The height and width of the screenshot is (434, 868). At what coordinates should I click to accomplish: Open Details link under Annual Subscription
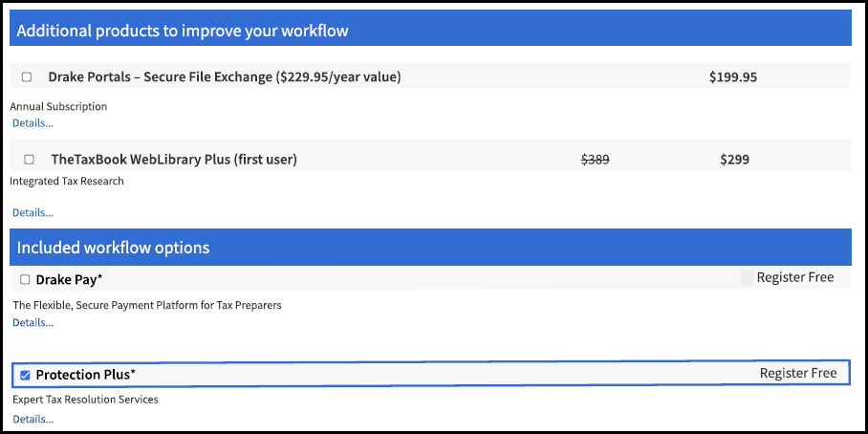(x=33, y=123)
